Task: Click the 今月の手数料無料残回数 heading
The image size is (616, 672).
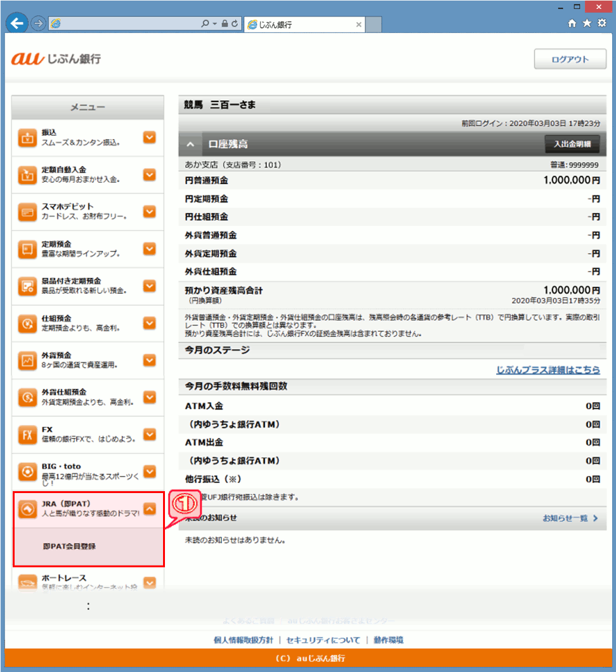Action: click(x=236, y=386)
